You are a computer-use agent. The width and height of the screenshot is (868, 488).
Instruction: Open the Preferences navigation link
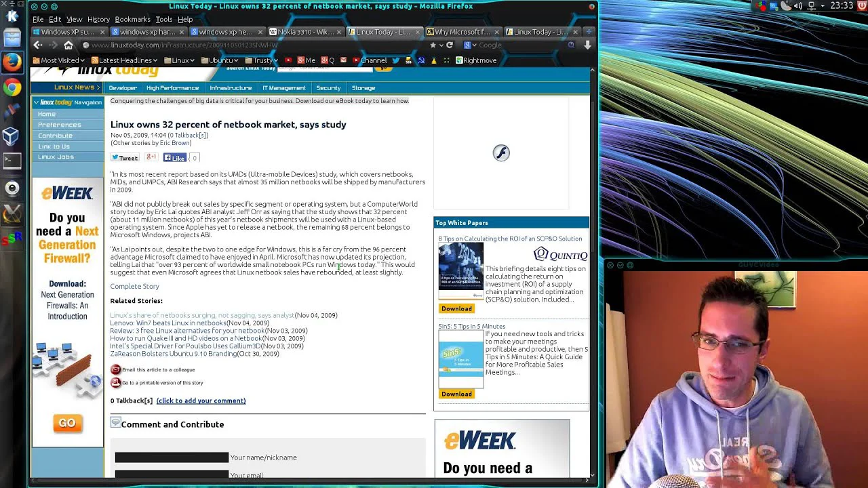point(59,125)
